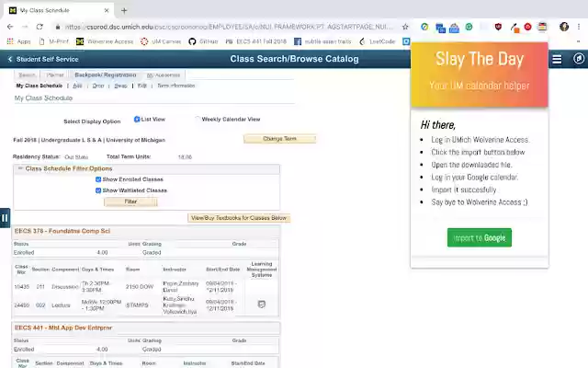The height and width of the screenshot is (368, 588).
Task: Toggle Show Enrolled Classes checkbox
Action: tap(98, 179)
